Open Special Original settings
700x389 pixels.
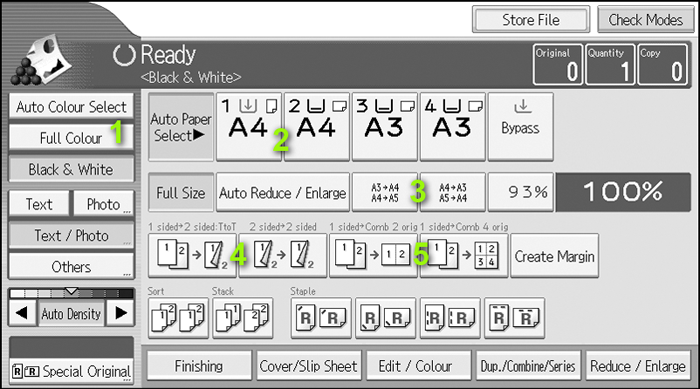(x=71, y=371)
